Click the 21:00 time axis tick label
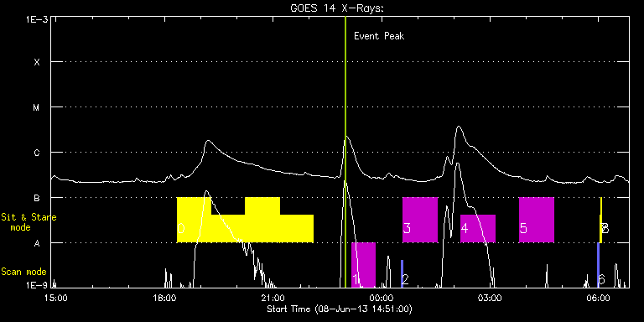The width and height of the screenshot is (644, 322). (x=273, y=298)
